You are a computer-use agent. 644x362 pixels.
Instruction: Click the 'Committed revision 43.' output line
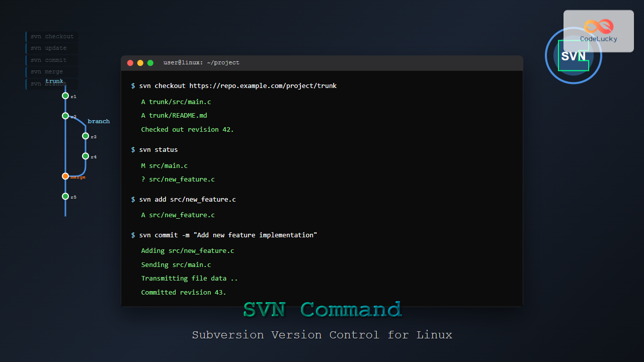click(184, 293)
